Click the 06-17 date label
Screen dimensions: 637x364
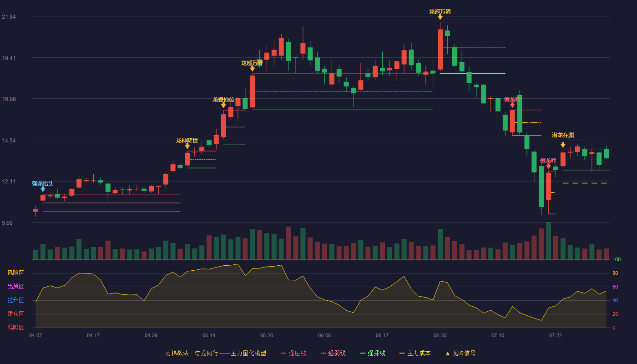coord(382,335)
